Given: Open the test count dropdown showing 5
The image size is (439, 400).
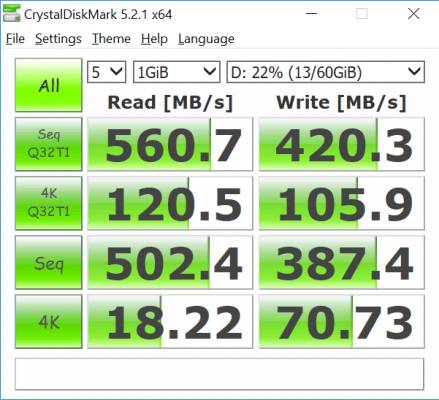Looking at the screenshot, I should (107, 72).
